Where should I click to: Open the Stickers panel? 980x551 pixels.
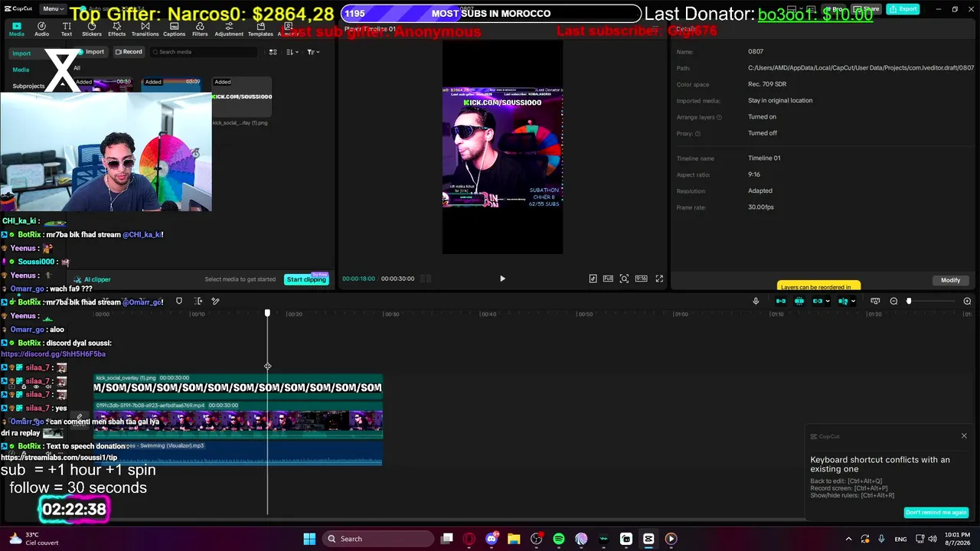point(92,29)
